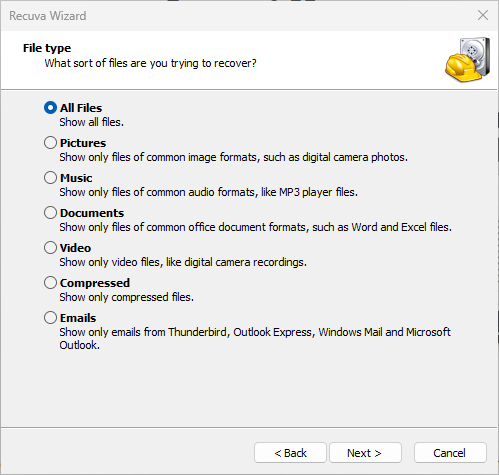Select the Documents radio button
499x475 pixels.
pos(50,213)
